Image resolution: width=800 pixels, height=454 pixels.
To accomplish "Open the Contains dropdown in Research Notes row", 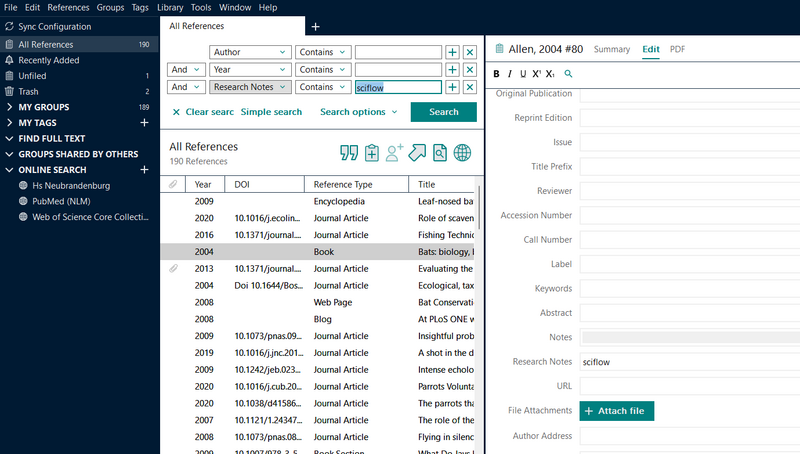I will (322, 87).
